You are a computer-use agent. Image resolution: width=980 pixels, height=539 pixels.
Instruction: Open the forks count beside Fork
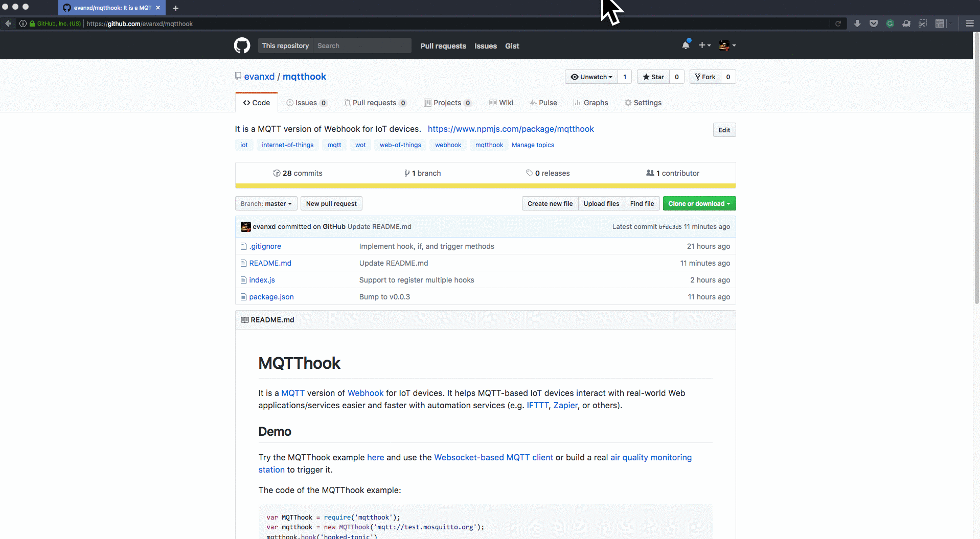[728, 77]
